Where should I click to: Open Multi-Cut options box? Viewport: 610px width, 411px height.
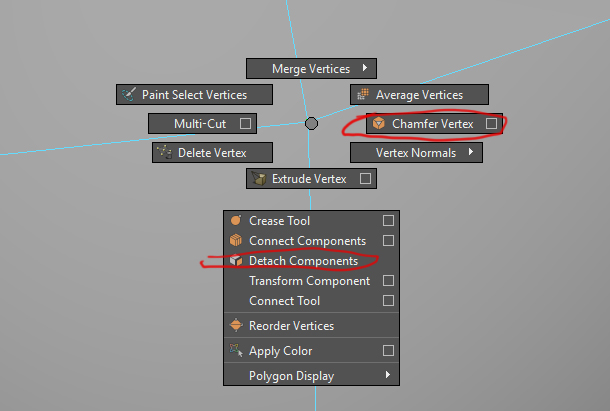(x=243, y=124)
